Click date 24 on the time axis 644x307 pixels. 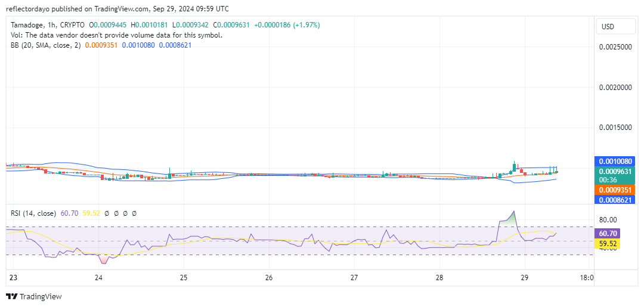tap(98, 277)
